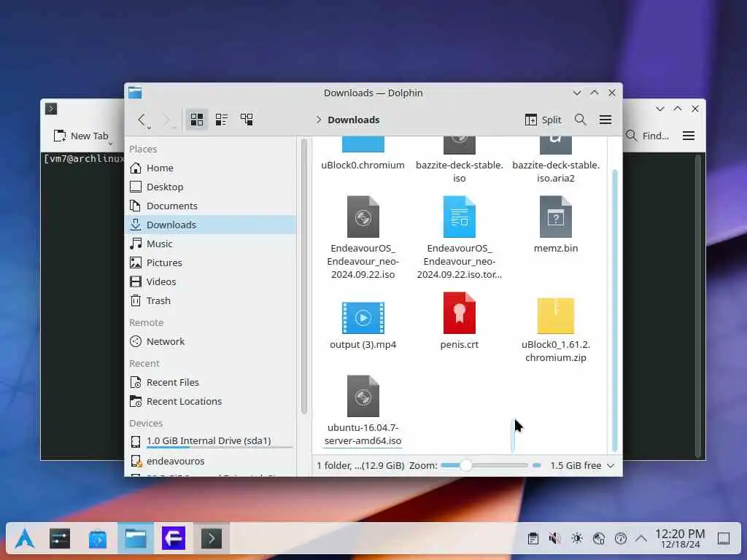Select the bazzite-deck-stable.iso file
The height and width of the screenshot is (560, 747).
(x=460, y=160)
